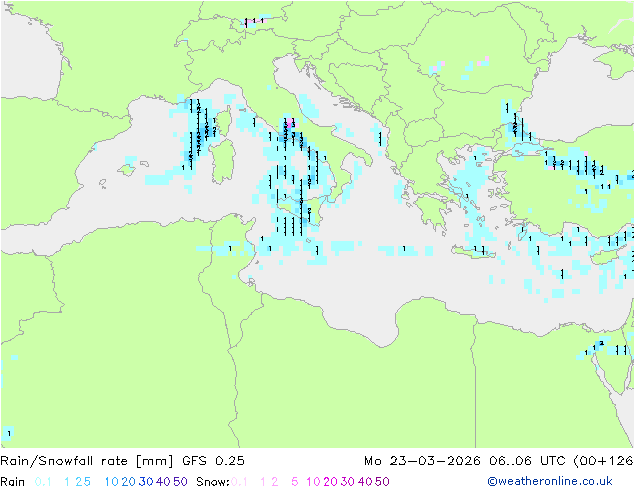The image size is (634, 490).
Task: Pick the snow legend 50 dark magenta value
Action: pyautogui.click(x=382, y=482)
